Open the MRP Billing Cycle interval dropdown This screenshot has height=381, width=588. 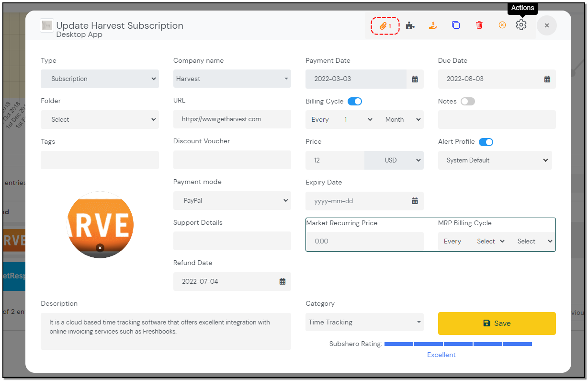(x=490, y=242)
